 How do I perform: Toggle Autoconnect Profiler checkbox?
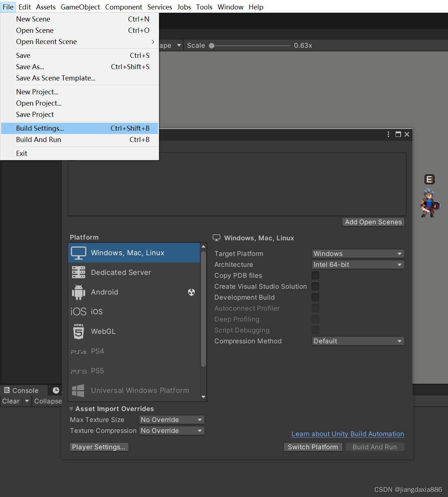316,308
